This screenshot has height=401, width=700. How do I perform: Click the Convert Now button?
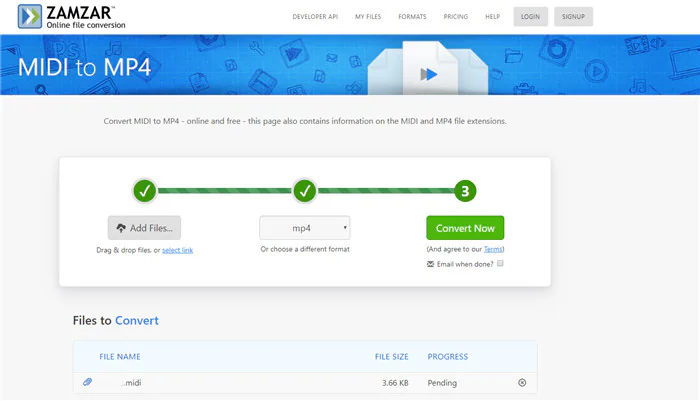(465, 228)
